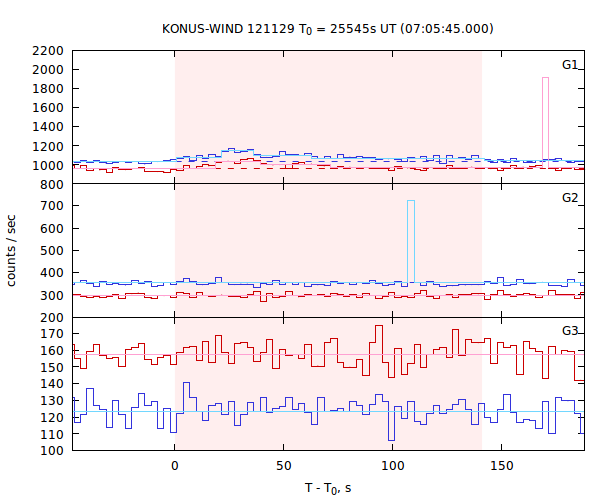Click the x-axis tick label '150'
600x500 pixels.
(x=502, y=466)
